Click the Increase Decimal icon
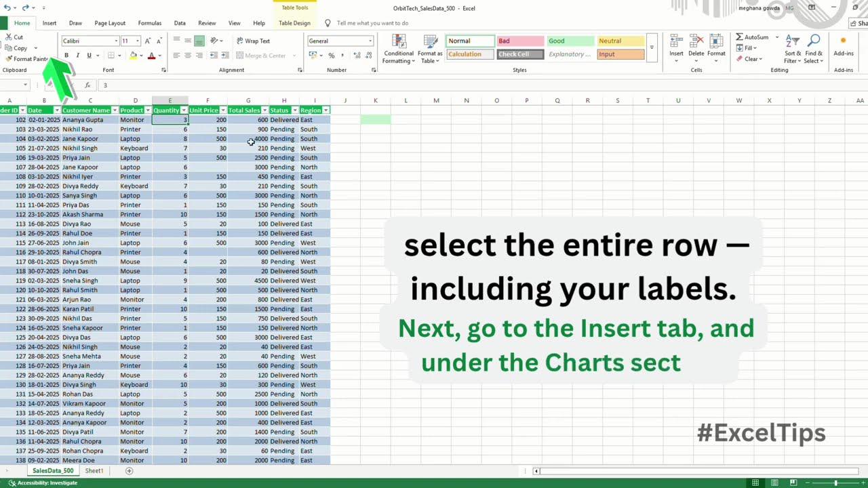Image resolution: width=868 pixels, height=488 pixels. pyautogui.click(x=355, y=56)
